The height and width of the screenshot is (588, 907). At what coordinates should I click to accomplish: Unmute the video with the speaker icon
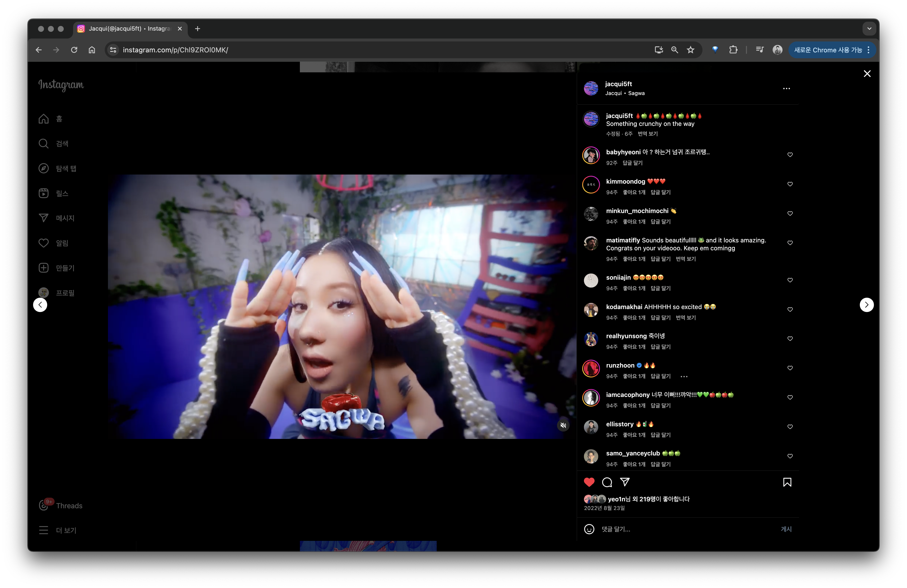(x=563, y=425)
